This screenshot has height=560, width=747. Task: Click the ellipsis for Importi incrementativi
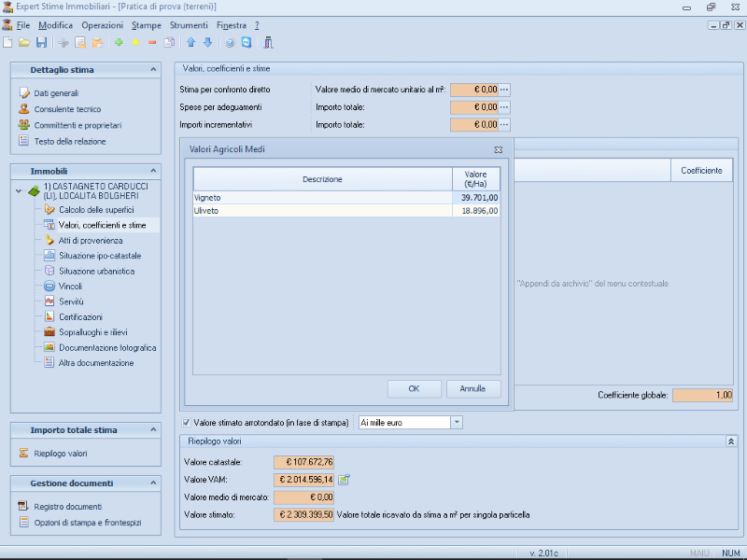[504, 125]
